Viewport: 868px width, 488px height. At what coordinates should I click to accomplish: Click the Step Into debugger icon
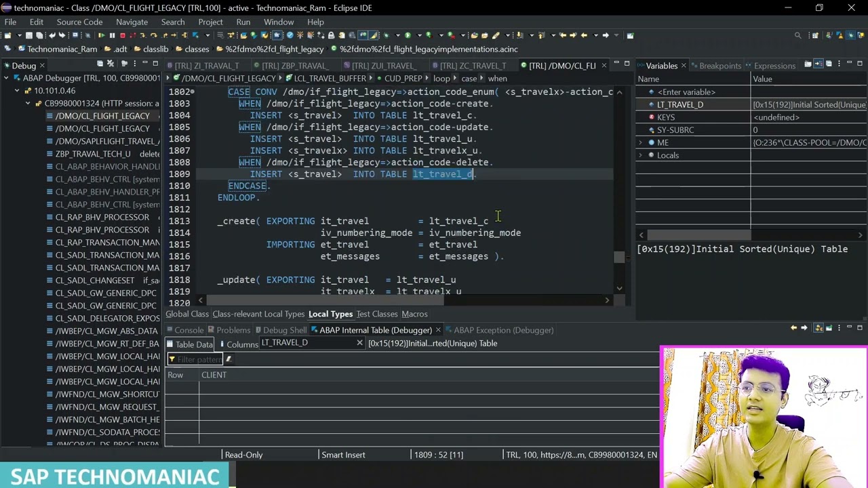(x=143, y=35)
